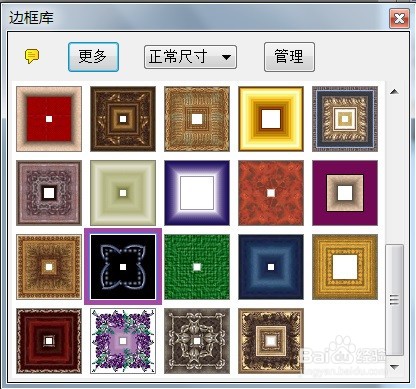The image size is (416, 389).
Task: Choose the orange-red floral border
Action: (271, 193)
